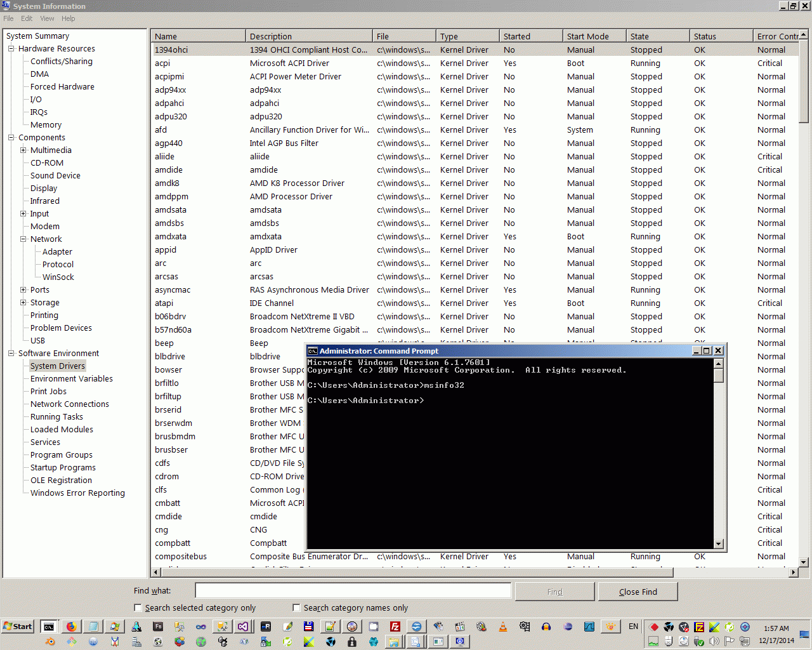Screen dimensions: 812x650
Task: Select Conflicts/Sharing under Hardware Resources
Action: [62, 62]
